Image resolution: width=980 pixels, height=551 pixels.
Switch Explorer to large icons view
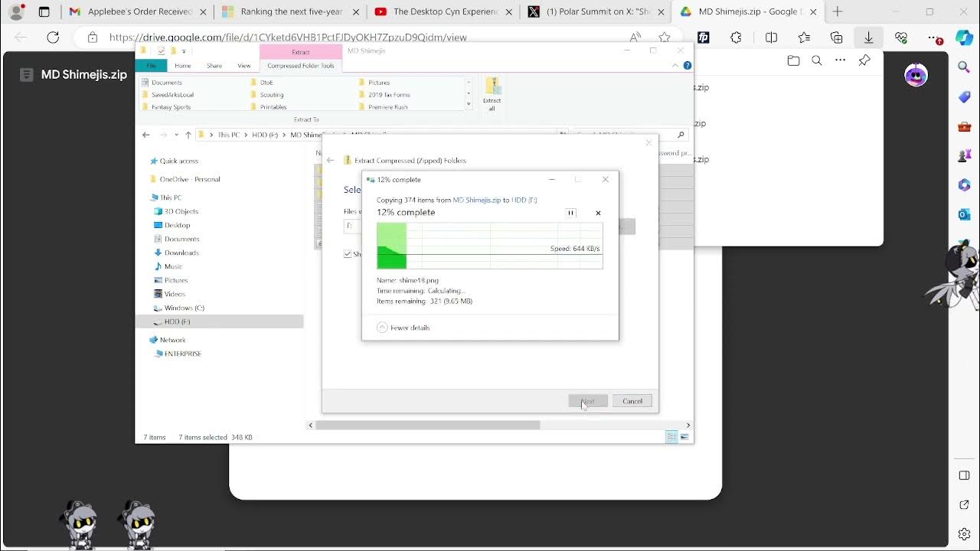(684, 437)
